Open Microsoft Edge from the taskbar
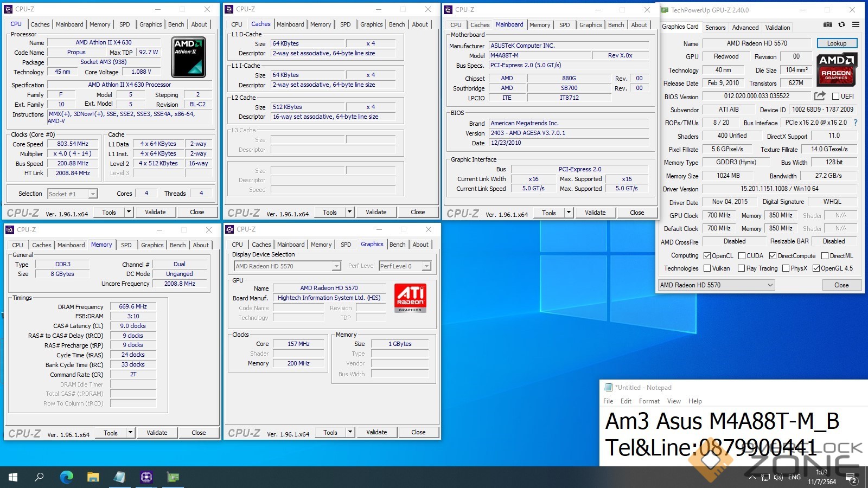This screenshot has width=868, height=488. coord(67,477)
